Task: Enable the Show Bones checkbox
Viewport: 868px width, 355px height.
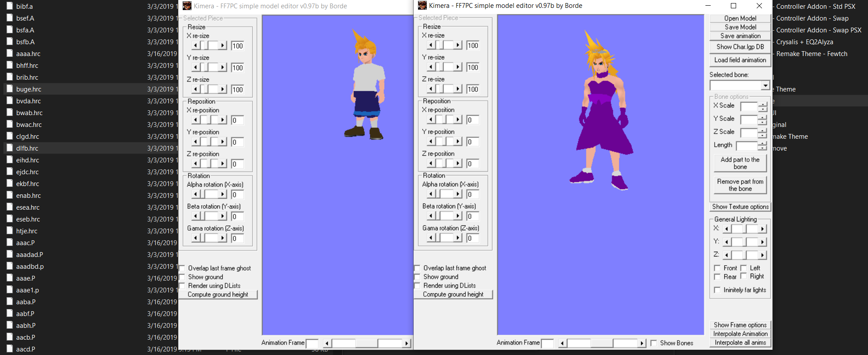Action: pyautogui.click(x=654, y=343)
